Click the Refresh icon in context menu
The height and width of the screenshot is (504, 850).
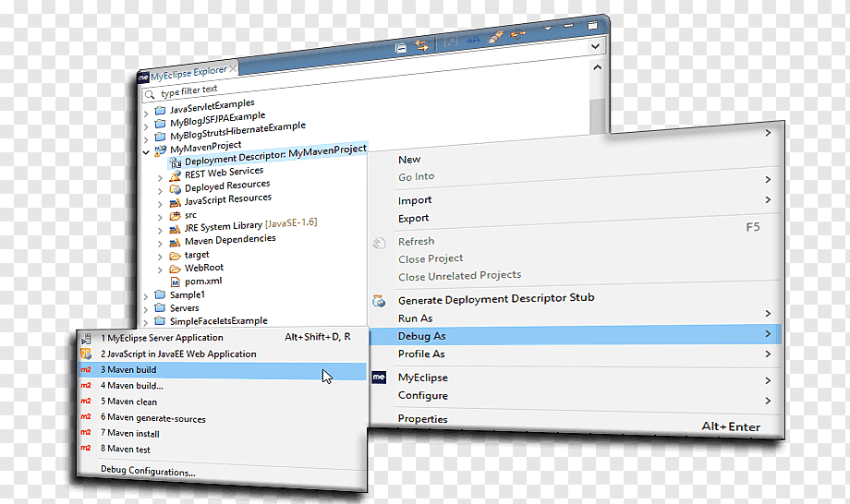click(x=379, y=244)
